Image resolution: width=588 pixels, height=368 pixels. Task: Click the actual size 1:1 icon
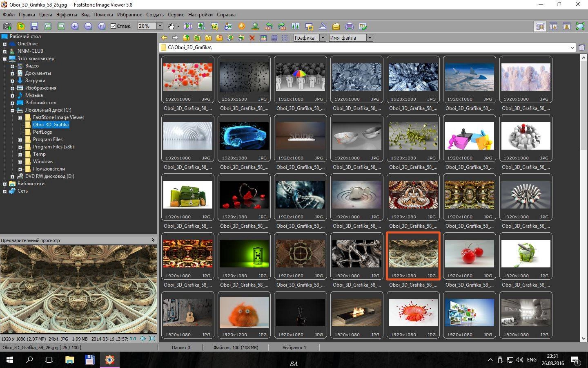click(102, 26)
